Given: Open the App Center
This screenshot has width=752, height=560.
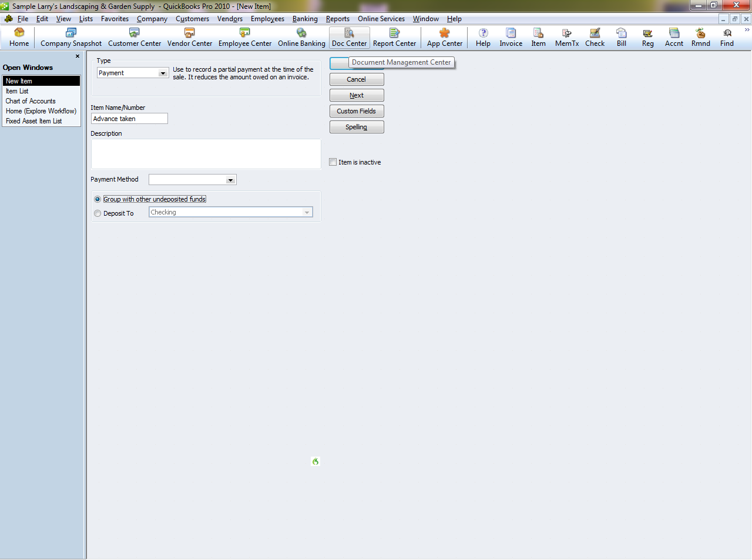Looking at the screenshot, I should [x=445, y=38].
